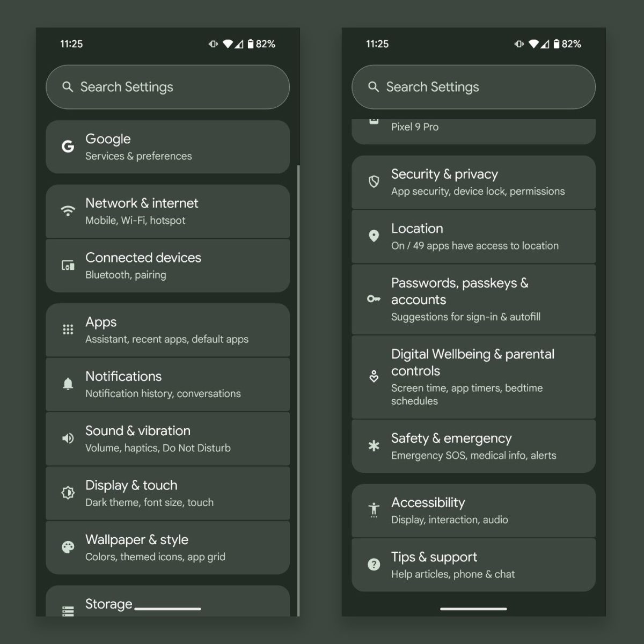This screenshot has height=644, width=644.
Task: Focus the left Search Settings field
Action: tap(167, 87)
